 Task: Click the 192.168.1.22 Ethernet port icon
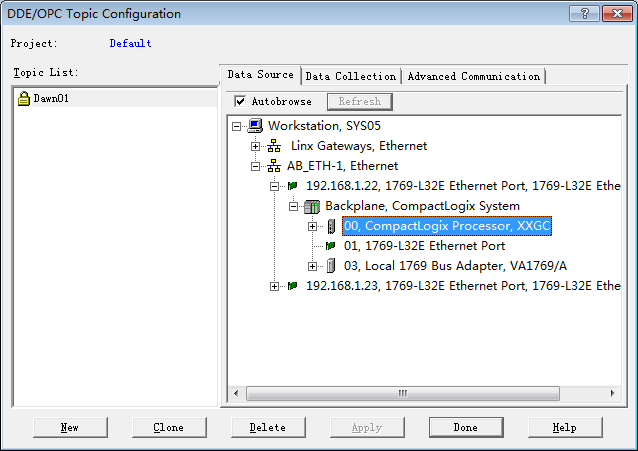[x=292, y=186]
